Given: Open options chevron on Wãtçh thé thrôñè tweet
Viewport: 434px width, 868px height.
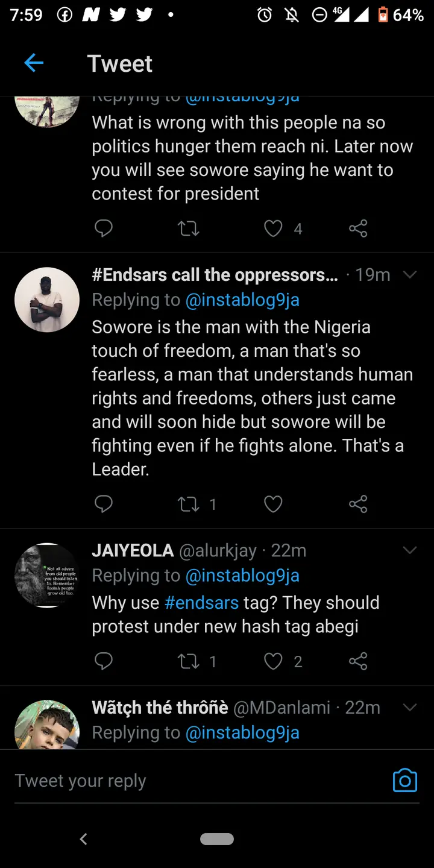Looking at the screenshot, I should coord(410,707).
